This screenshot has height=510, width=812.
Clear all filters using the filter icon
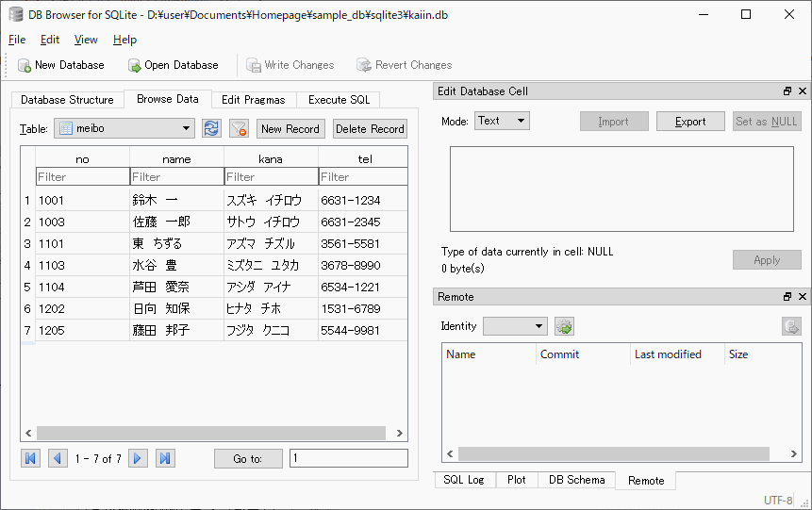239,129
